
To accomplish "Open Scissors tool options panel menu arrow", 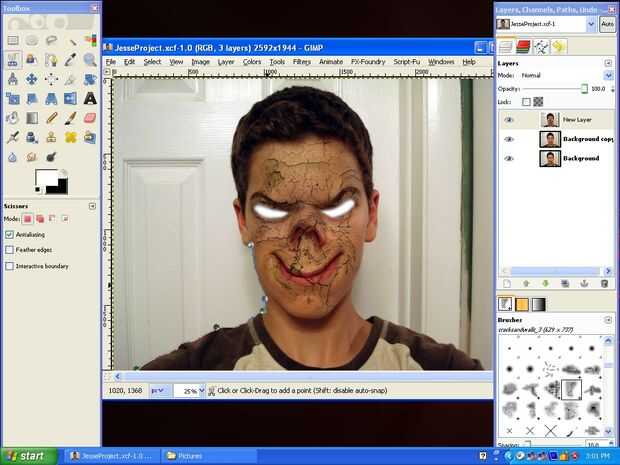I will (92, 206).
